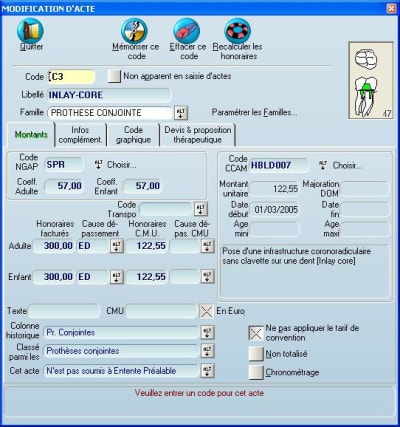Open the Code graphique tab
Screen dimensions: 400x427
tap(133, 135)
